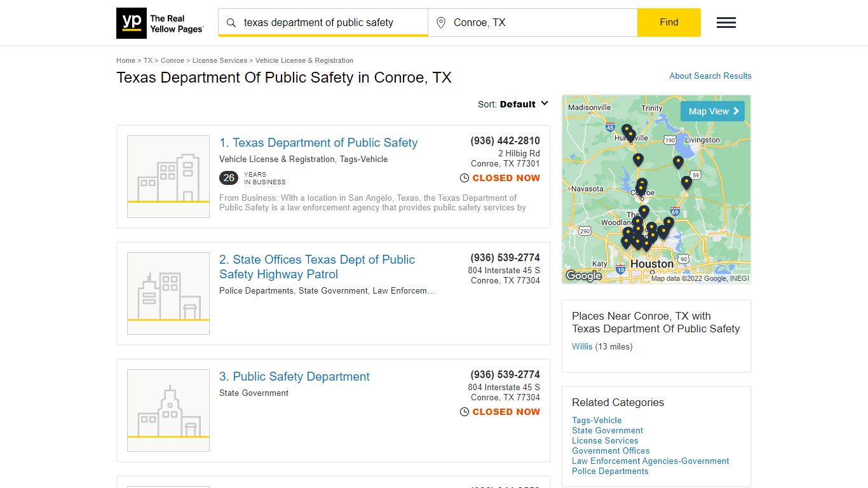The image size is (868, 488).
Task: Go to Home breadcrumb
Action: tap(126, 60)
